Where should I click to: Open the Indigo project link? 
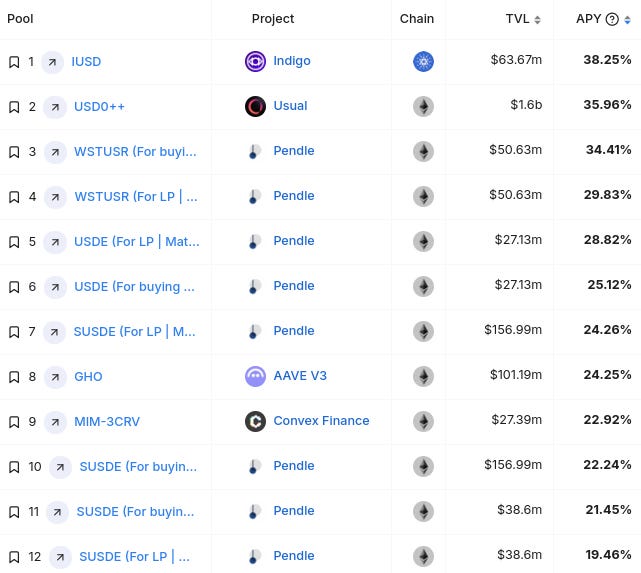point(292,61)
